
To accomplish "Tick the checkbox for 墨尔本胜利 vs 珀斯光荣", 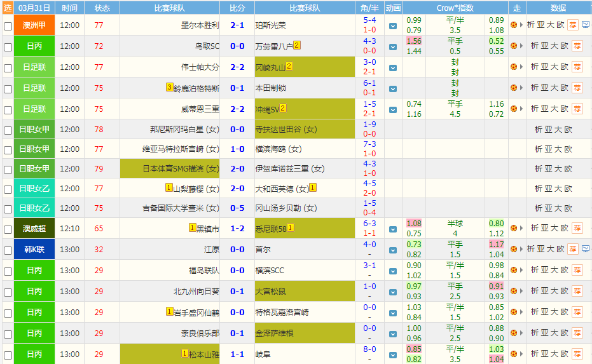I will click(8, 26).
